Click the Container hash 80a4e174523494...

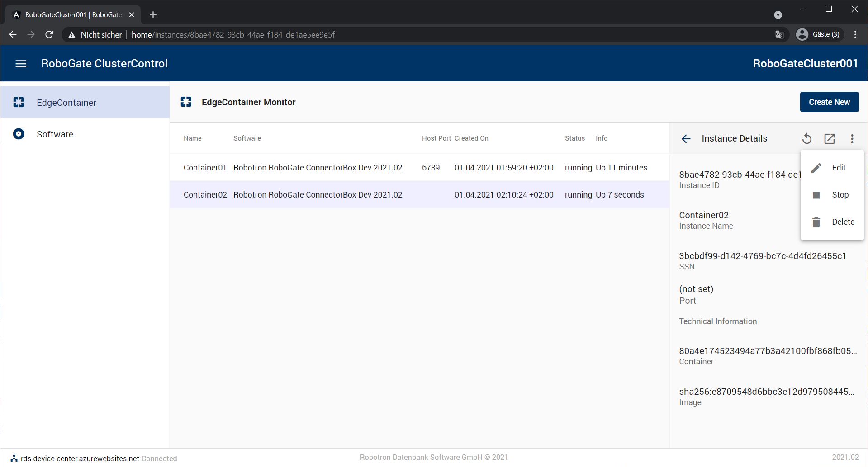pyautogui.click(x=768, y=351)
